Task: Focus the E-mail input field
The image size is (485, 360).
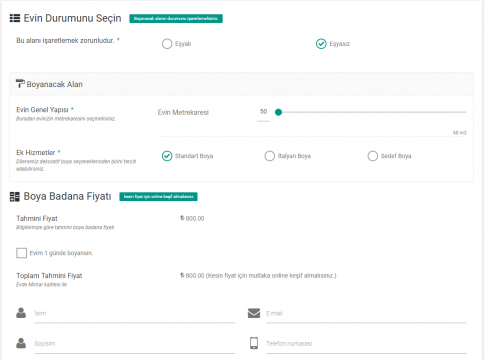Action: (366, 314)
